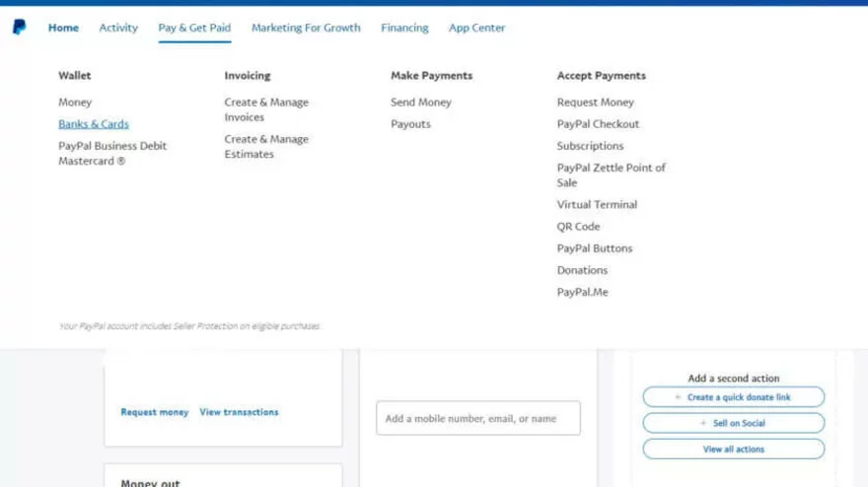Choose Send Money under Make Payments
868x487 pixels.
[x=421, y=103]
